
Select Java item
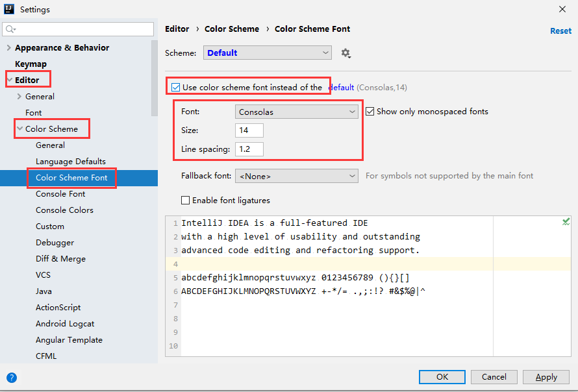[x=44, y=291]
